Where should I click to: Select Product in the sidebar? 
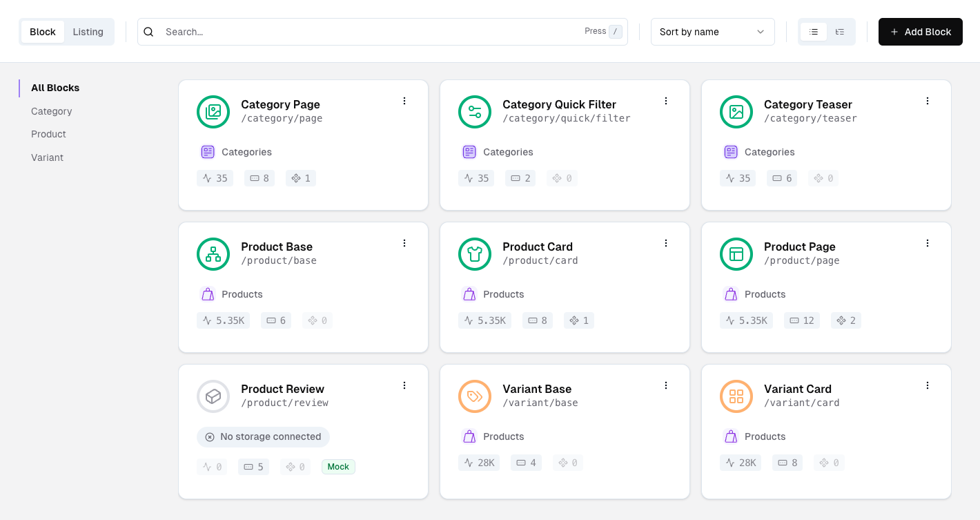point(48,134)
